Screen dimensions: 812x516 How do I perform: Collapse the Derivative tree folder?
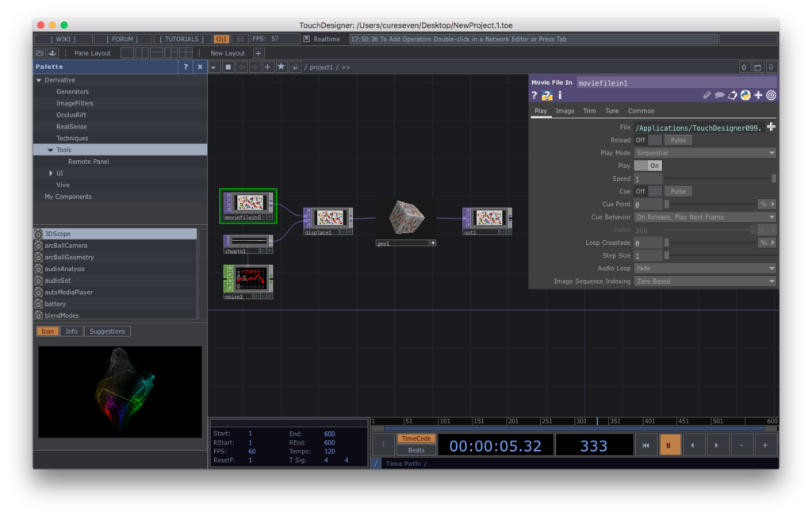[x=39, y=80]
